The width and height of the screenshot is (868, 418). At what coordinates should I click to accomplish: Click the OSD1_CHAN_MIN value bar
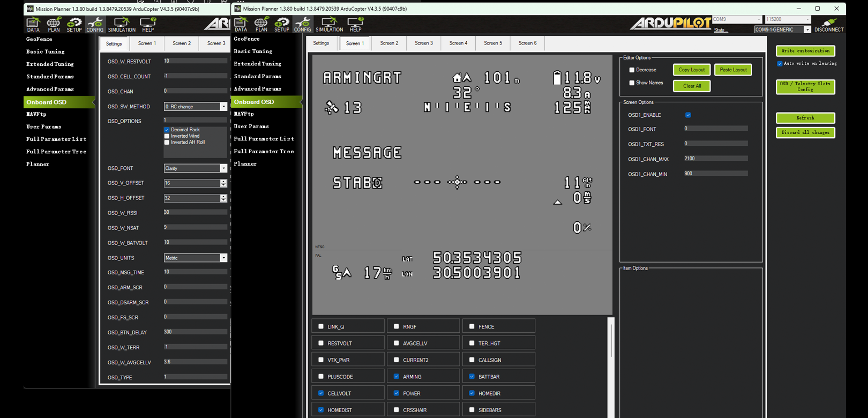point(715,174)
